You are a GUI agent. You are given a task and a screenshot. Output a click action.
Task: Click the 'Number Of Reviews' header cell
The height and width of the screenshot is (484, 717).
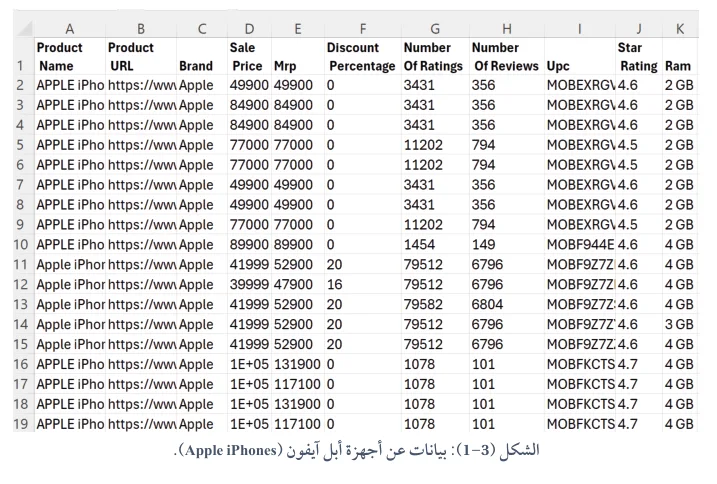(507, 57)
